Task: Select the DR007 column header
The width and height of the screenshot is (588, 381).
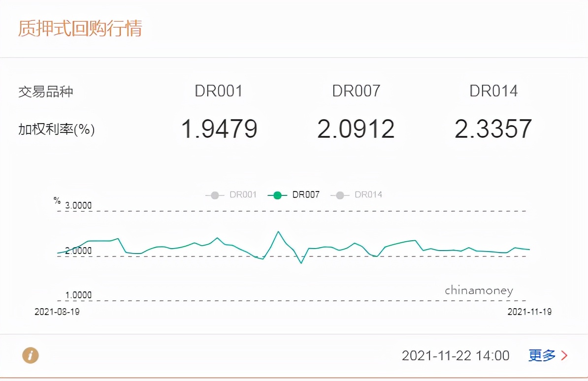Action: [x=356, y=91]
